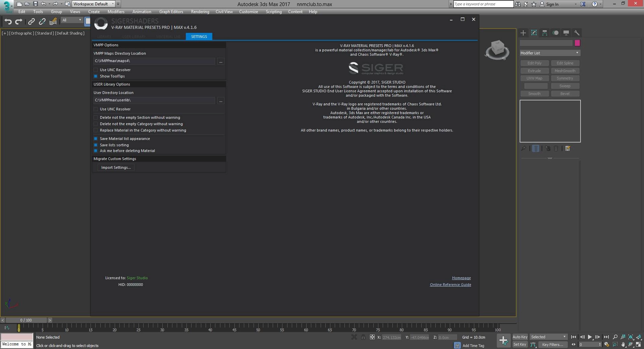Screen dimensions: 644x349
Task: Click the New Scene icon
Action: pos(19,4)
